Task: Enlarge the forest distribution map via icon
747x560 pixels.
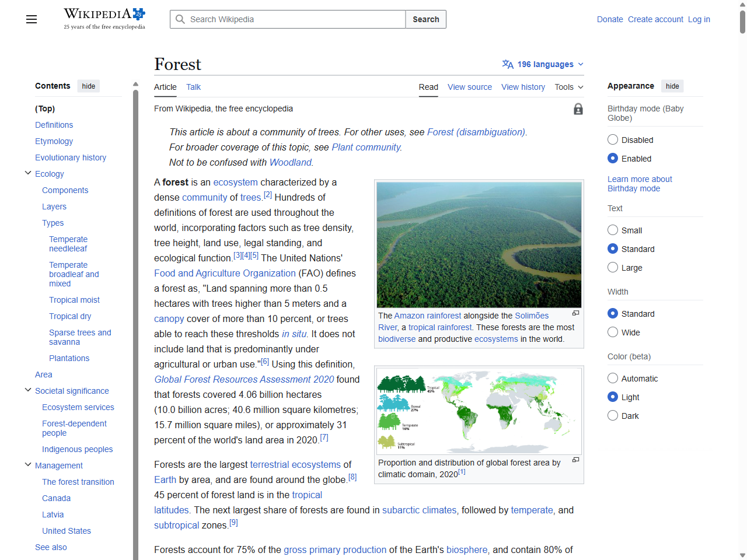Action: point(575,460)
